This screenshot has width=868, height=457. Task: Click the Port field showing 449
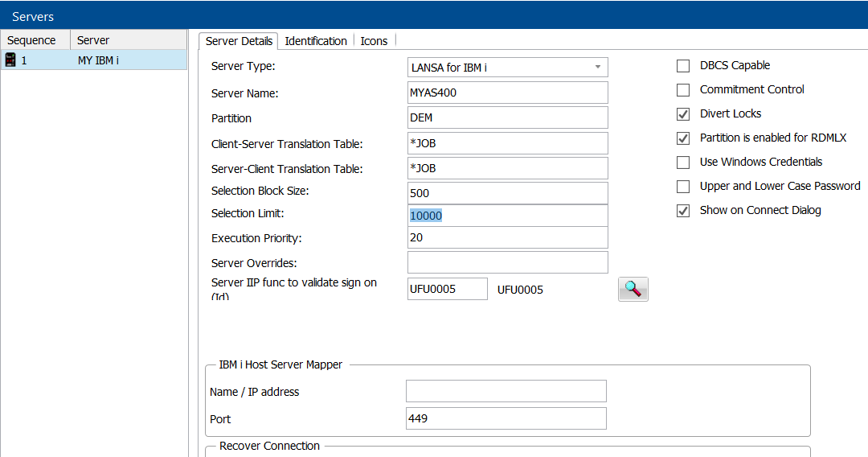click(506, 418)
